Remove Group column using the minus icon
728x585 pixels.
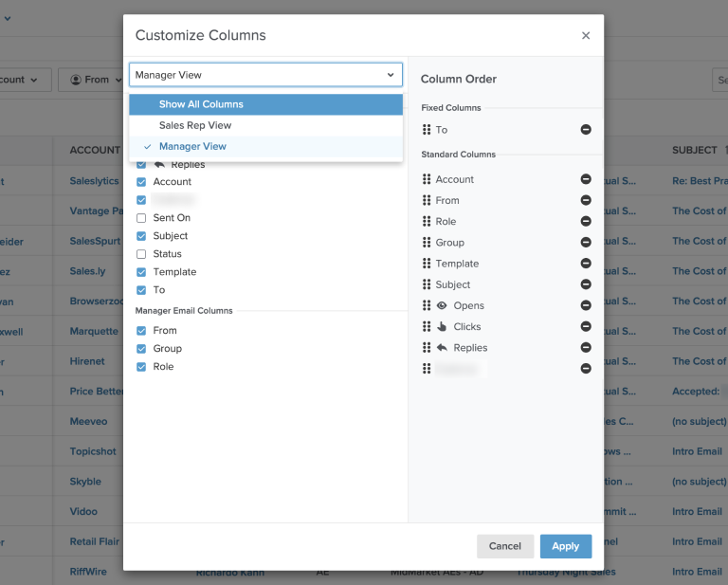point(586,243)
